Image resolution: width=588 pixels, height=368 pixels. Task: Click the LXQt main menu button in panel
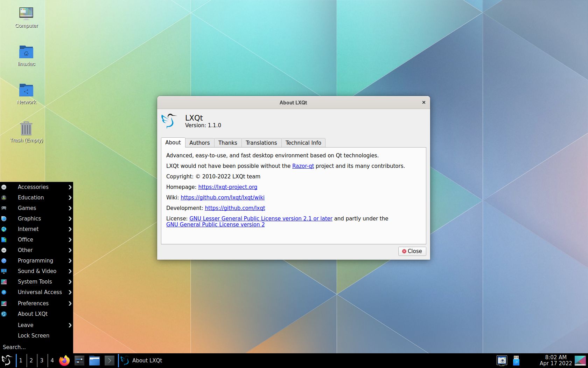(7, 360)
